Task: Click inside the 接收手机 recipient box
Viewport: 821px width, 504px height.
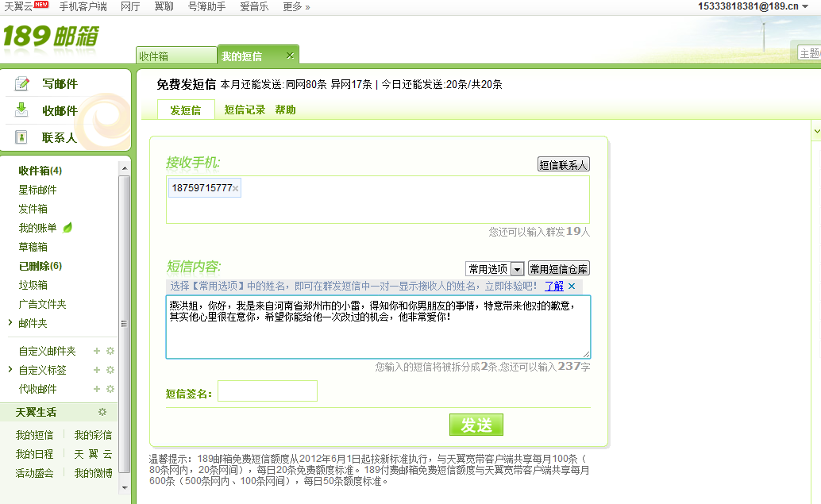Action: [x=377, y=200]
